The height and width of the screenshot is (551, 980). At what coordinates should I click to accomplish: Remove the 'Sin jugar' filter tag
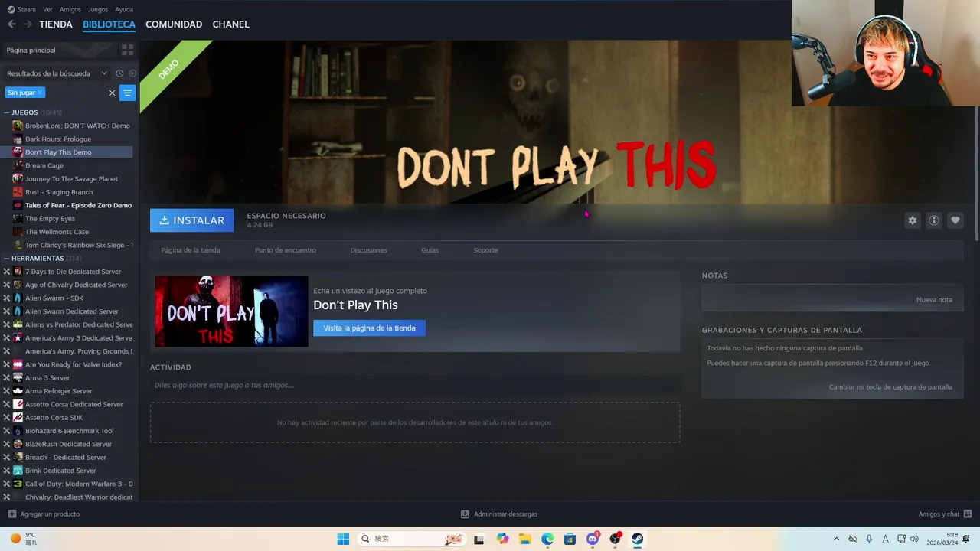[40, 93]
